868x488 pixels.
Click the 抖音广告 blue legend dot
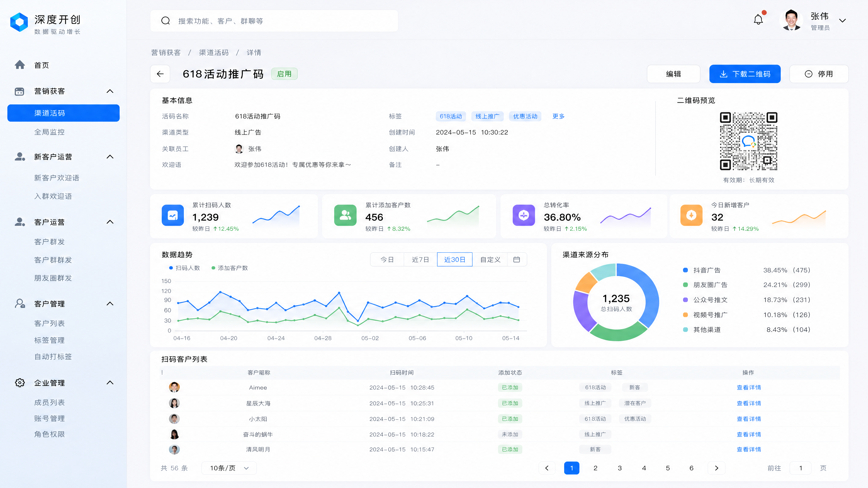[x=685, y=270]
